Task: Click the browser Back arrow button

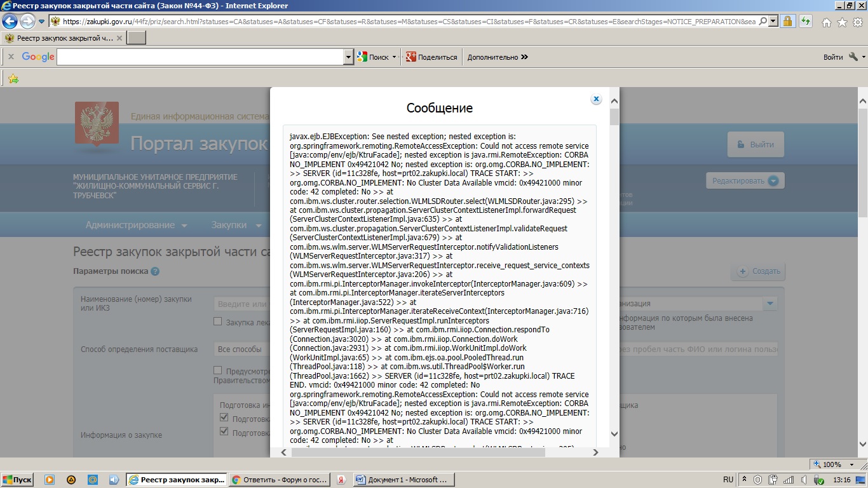Action: (x=10, y=22)
